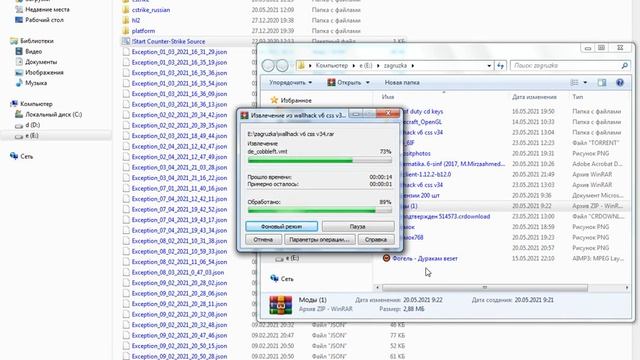Image resolution: width=640 pixels, height=360 pixels.
Task: Select Exception_09_02_2021_20_50_28.json file
Action: pos(179,356)
